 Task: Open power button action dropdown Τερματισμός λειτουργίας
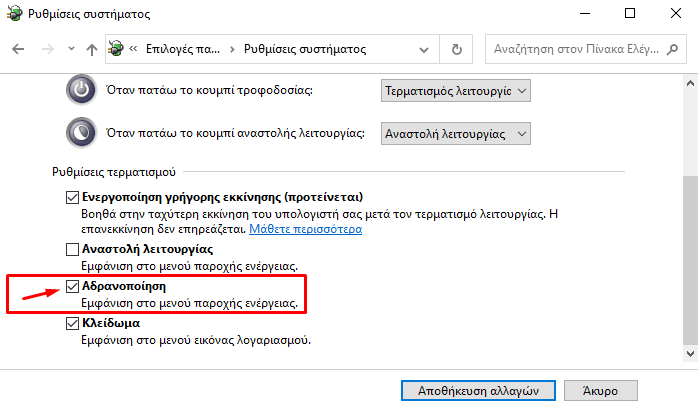click(456, 91)
